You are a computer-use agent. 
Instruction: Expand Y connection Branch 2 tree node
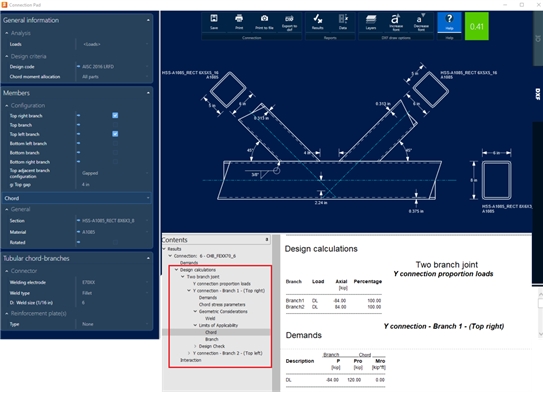tap(189, 353)
